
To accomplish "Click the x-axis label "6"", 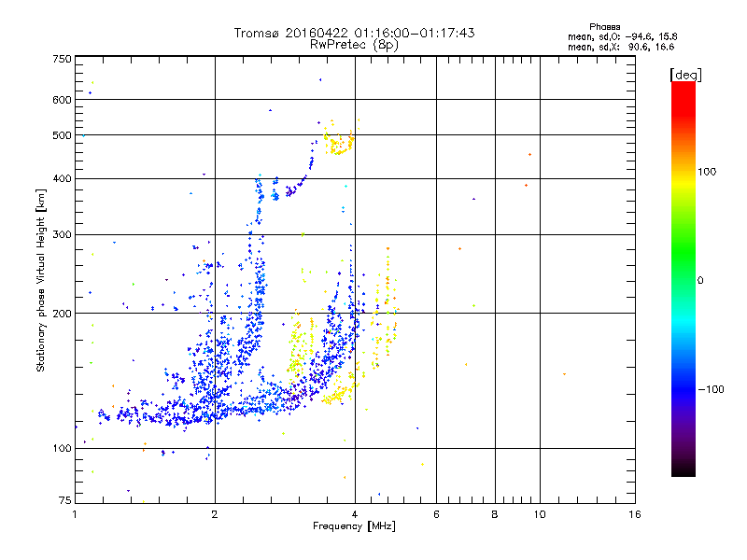I will 436,514.
